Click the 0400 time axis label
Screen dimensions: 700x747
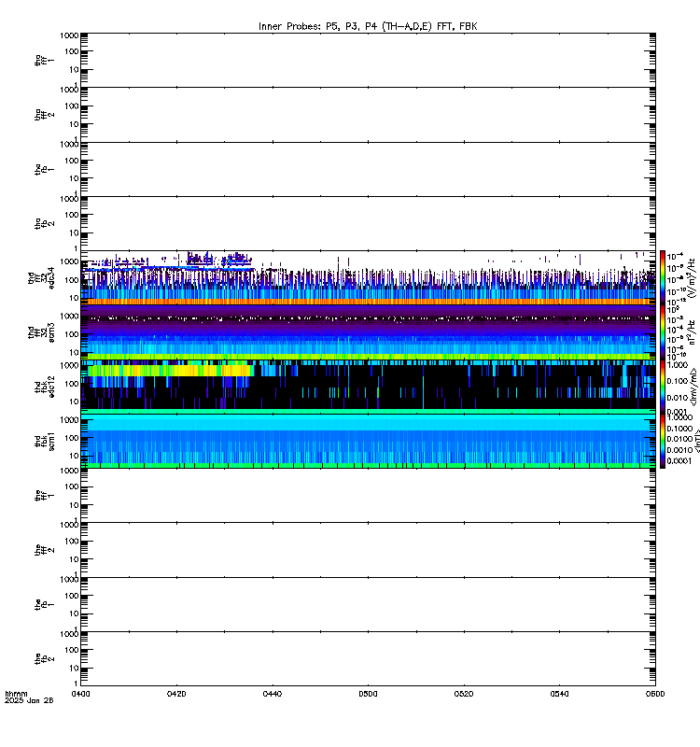pos(80,694)
